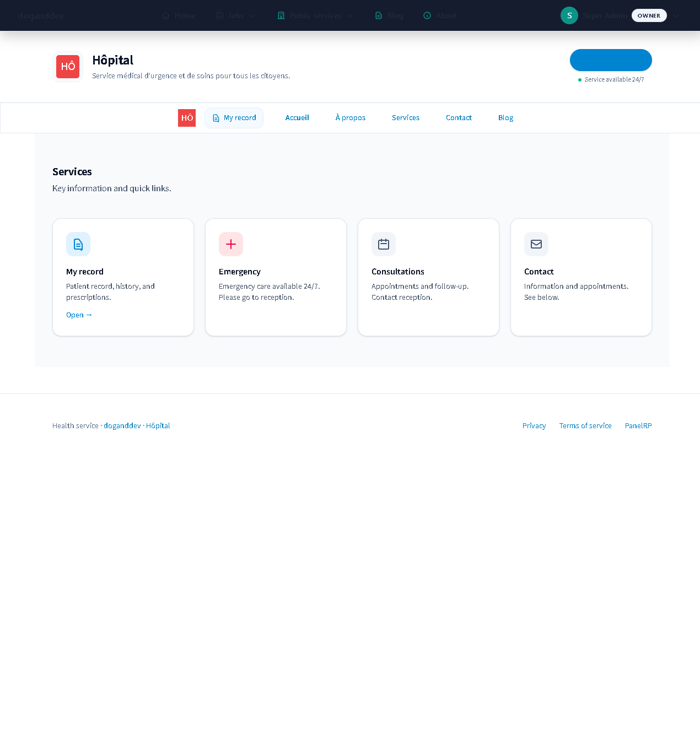Click the small HÔ badge in sub-navigation

(187, 118)
